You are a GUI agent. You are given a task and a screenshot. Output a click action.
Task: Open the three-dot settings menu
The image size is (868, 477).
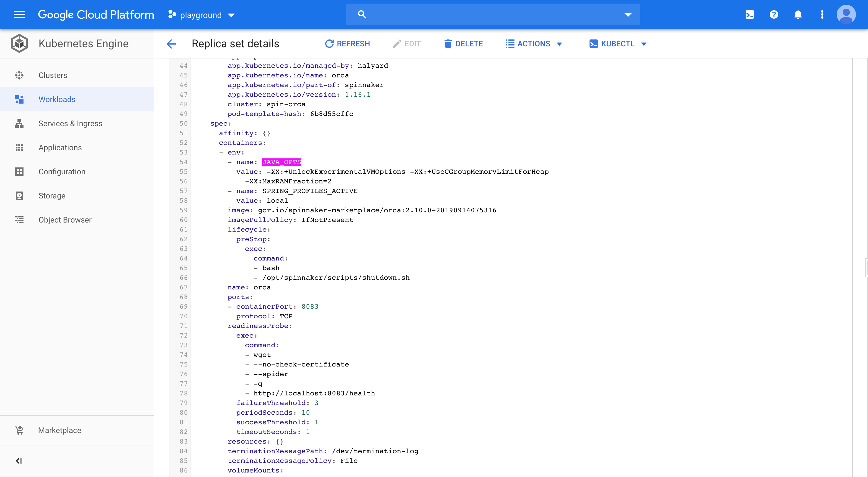point(822,14)
